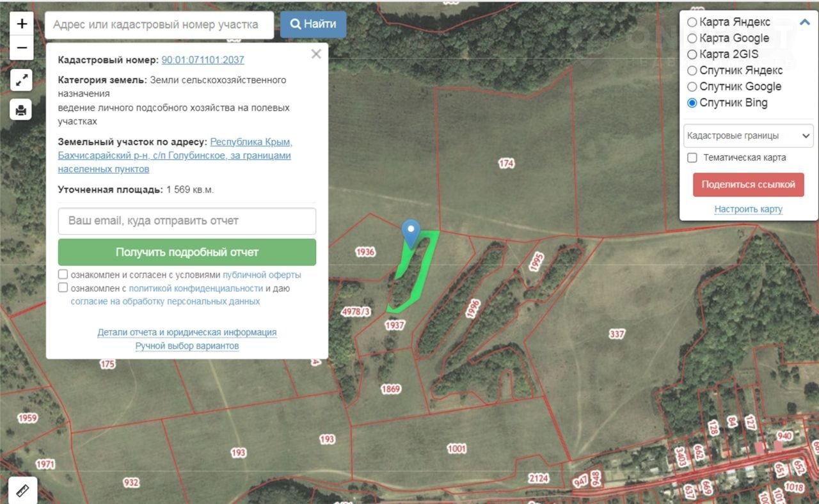This screenshot has height=504, width=819.
Task: Choose Карта 2GIS base map
Action: point(692,54)
